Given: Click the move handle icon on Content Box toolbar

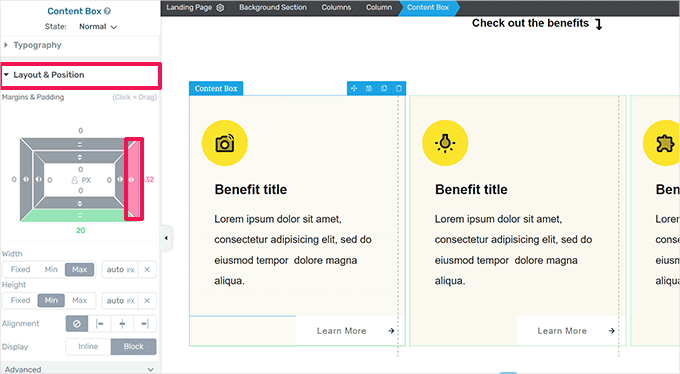Looking at the screenshot, I should pyautogui.click(x=354, y=89).
